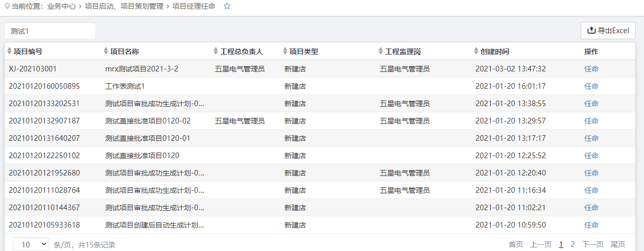Image resolution: width=644 pixels, height=251 pixels.
Task: Click 工程总负责人 cell in row XJ-202103001
Action: 240,69
